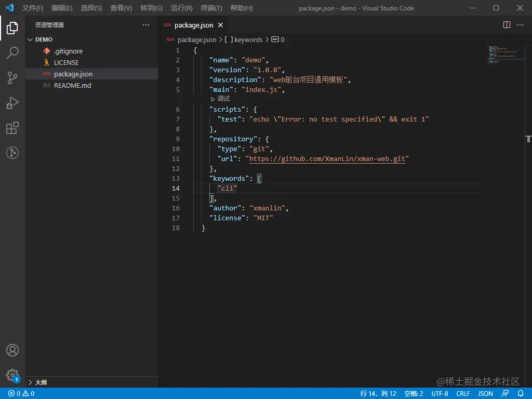Image resolution: width=532 pixels, height=399 pixels.
Task: Click the feedback icon in the status bar
Action: tap(505, 393)
